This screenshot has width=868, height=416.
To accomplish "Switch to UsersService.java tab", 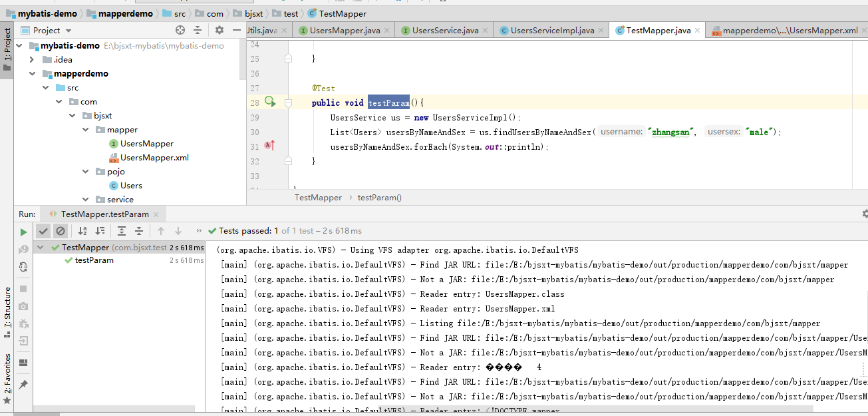I will click(x=445, y=31).
